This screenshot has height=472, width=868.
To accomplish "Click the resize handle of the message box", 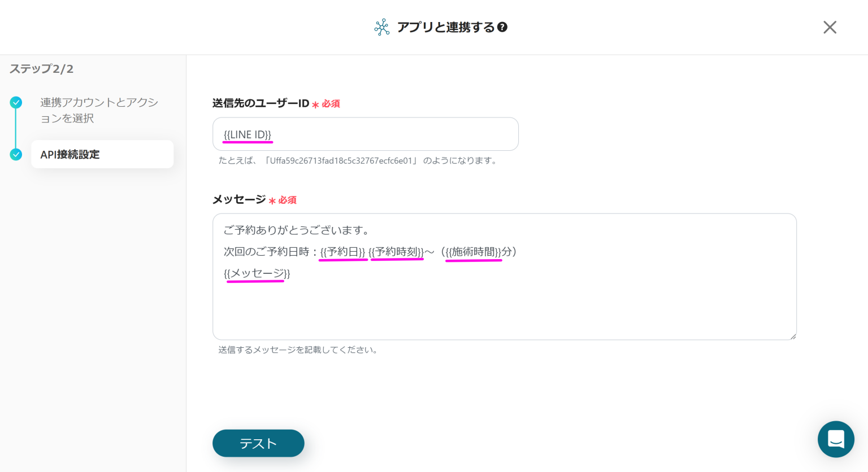I will click(793, 337).
